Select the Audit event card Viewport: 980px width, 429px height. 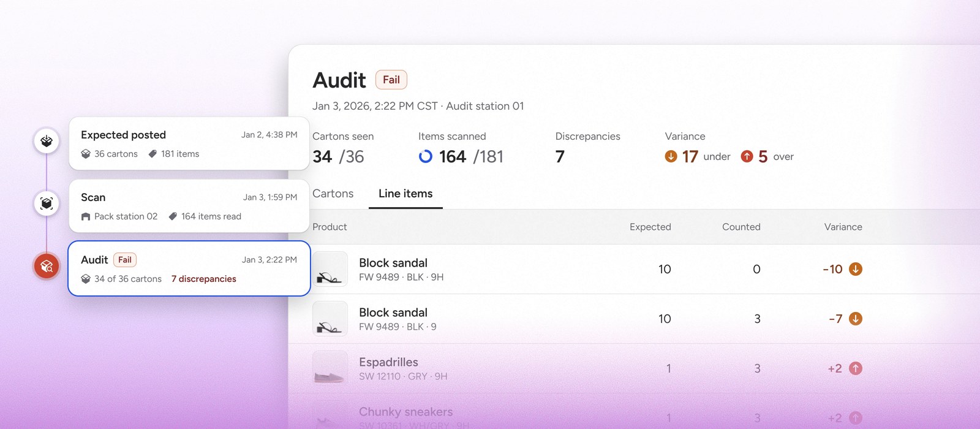click(x=189, y=268)
